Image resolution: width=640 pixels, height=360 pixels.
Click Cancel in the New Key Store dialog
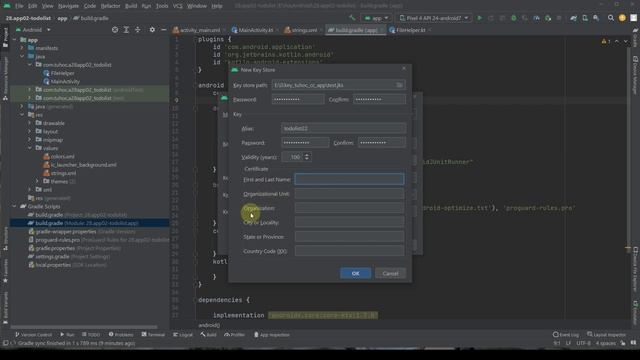point(390,273)
